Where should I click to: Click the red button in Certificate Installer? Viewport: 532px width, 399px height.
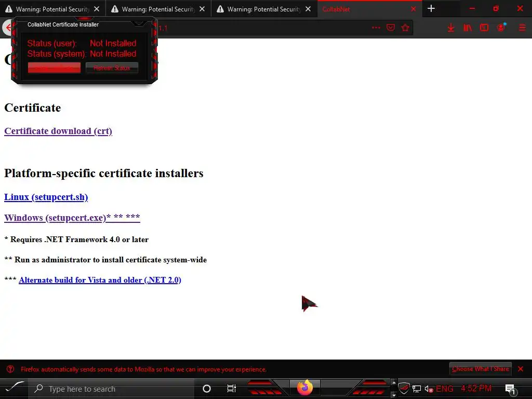(54, 68)
